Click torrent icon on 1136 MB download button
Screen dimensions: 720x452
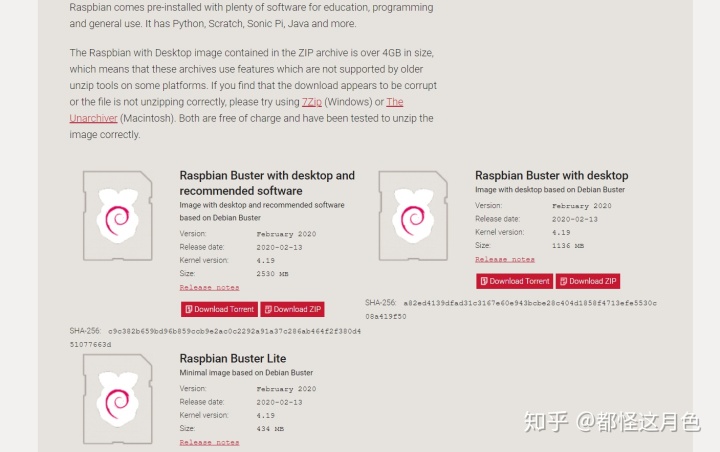coord(484,281)
